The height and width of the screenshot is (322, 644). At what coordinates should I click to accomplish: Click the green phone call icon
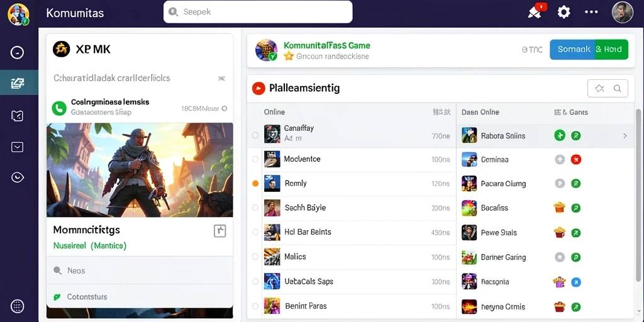tap(59, 108)
